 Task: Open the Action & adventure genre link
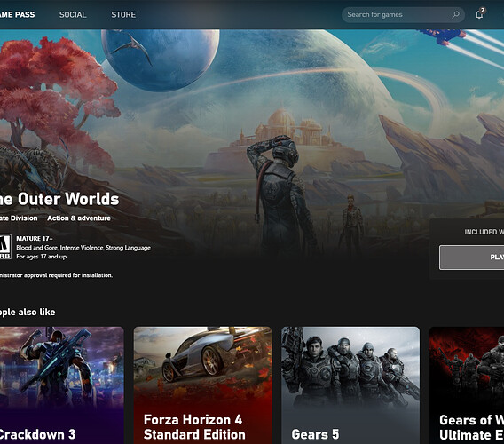click(79, 218)
